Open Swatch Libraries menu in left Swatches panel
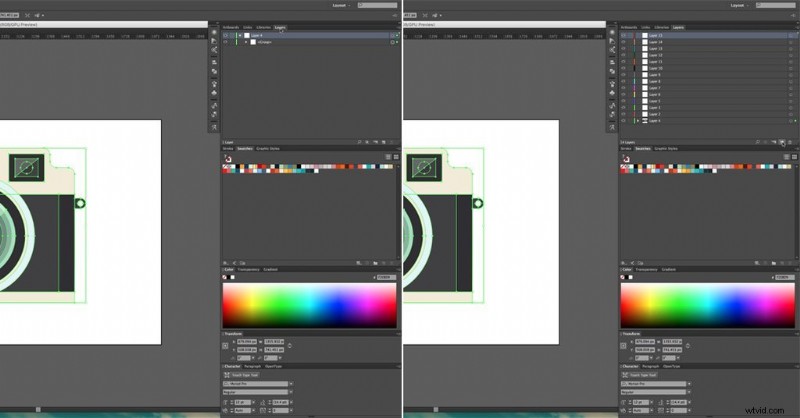Screen dimensions: 800x418 [x=226, y=263]
